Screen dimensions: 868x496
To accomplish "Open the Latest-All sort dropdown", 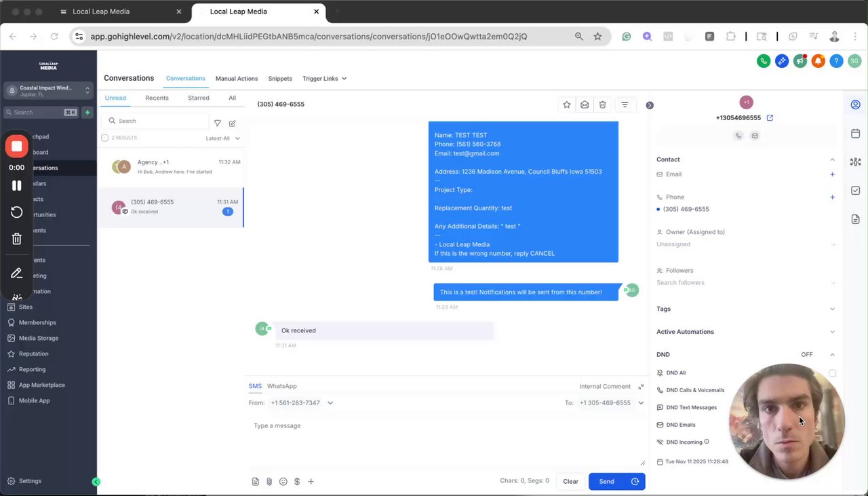I will (223, 138).
